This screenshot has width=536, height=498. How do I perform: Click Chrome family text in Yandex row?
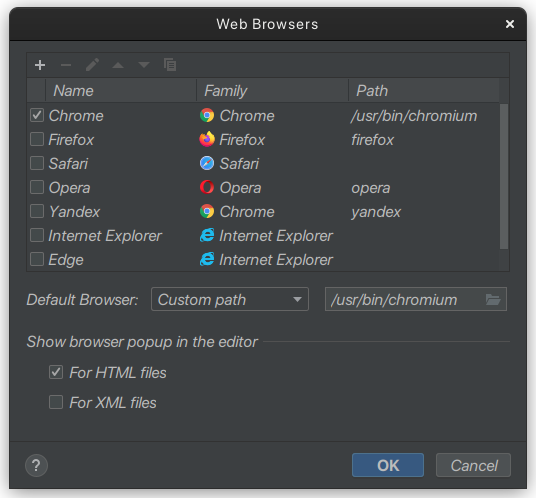(x=247, y=212)
